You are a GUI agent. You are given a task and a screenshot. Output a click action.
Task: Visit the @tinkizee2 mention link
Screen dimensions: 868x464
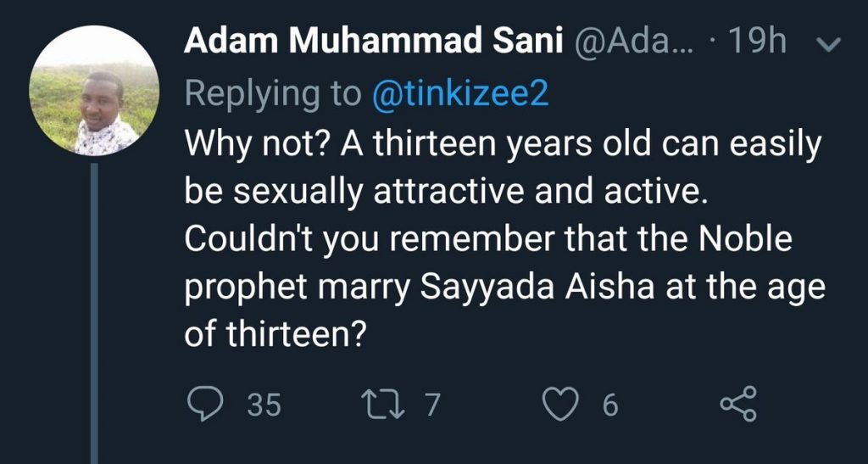click(460, 94)
